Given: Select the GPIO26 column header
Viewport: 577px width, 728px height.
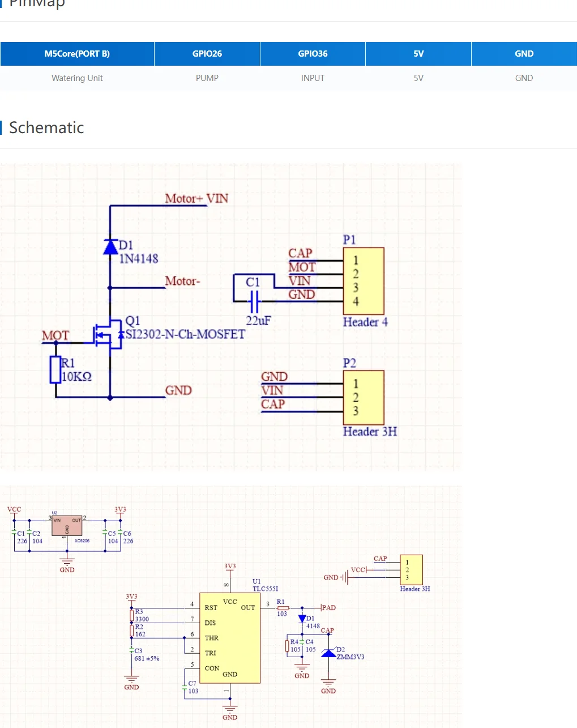Looking at the screenshot, I should click(207, 54).
